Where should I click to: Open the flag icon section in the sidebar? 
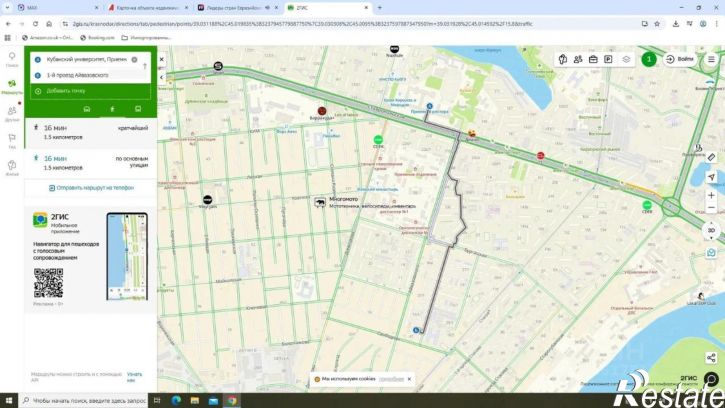[x=12, y=141]
